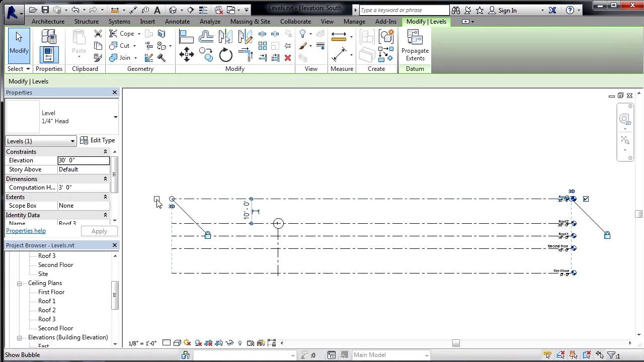Click the Apply button
The width and height of the screenshot is (644, 362).
pyautogui.click(x=99, y=231)
